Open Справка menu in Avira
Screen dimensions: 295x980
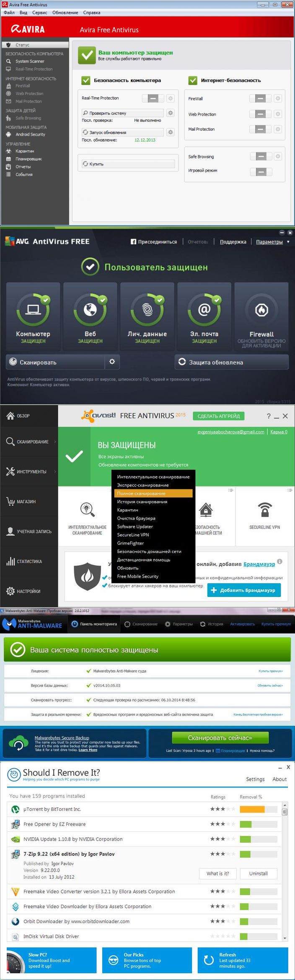pos(91,13)
